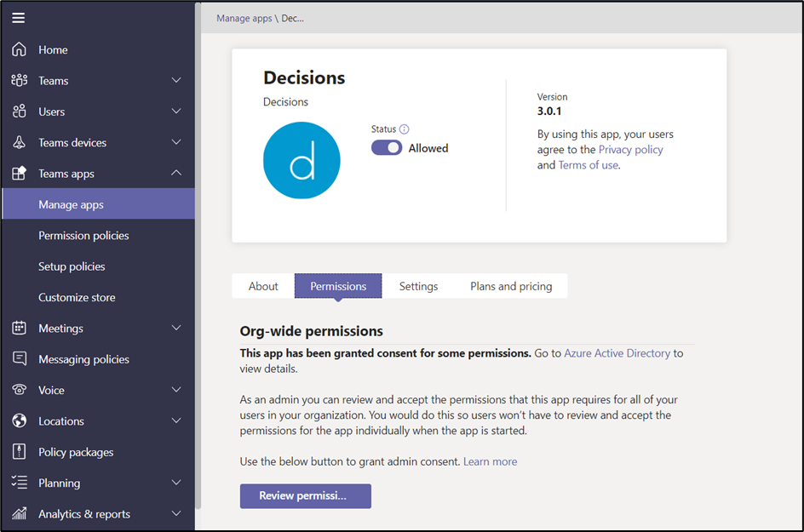Click the version number 3.0.1
The height and width of the screenshot is (532, 804).
point(549,112)
